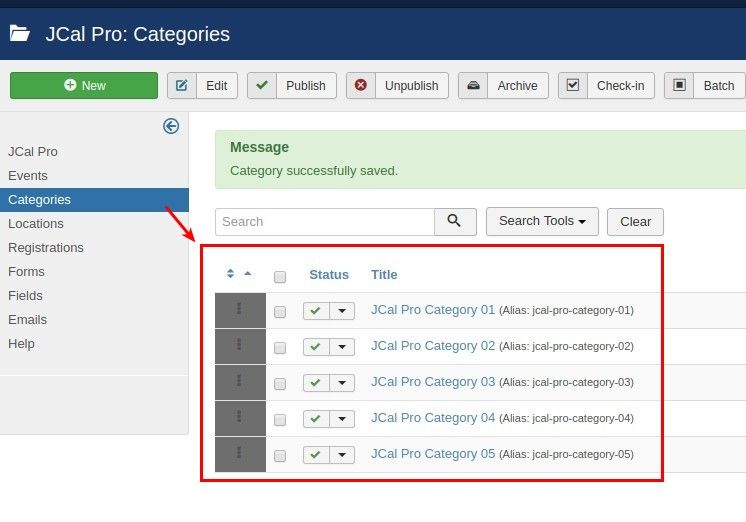746x522 pixels.
Task: Open JCal Pro Category 04 link
Action: point(433,418)
